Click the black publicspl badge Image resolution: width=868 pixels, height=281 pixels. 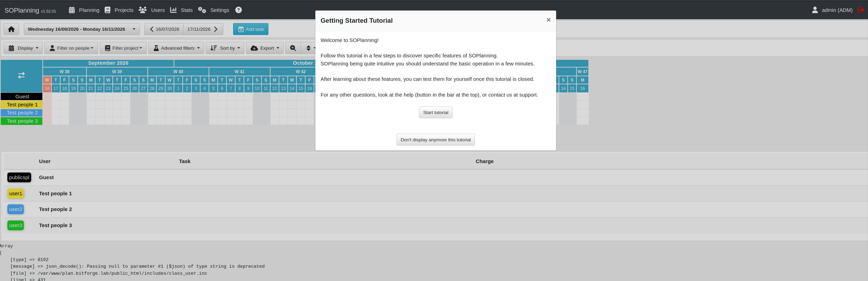19,177
